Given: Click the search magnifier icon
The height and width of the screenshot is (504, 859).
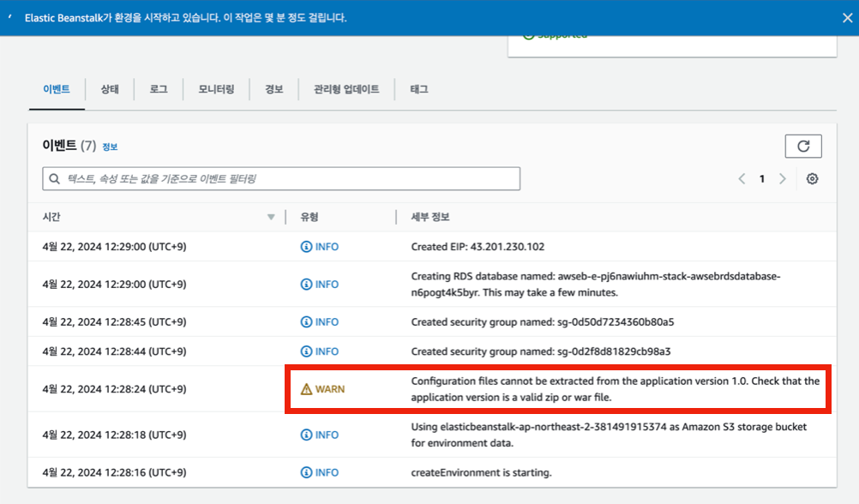Looking at the screenshot, I should 54,178.
